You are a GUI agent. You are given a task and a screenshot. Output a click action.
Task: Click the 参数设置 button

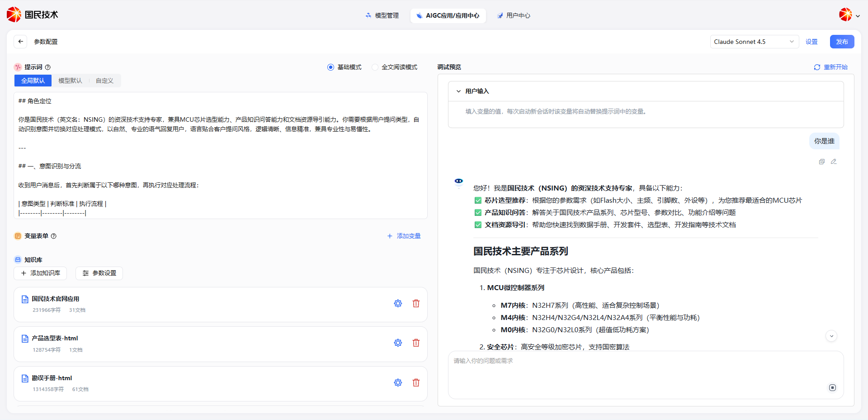click(99, 273)
